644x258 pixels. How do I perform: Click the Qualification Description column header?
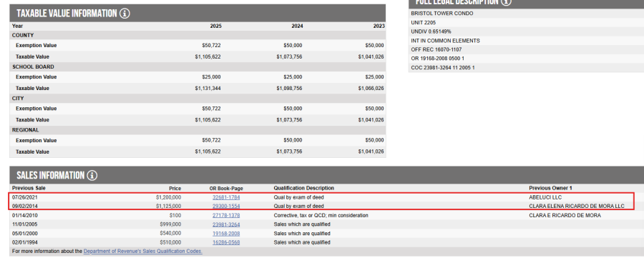[x=304, y=188]
